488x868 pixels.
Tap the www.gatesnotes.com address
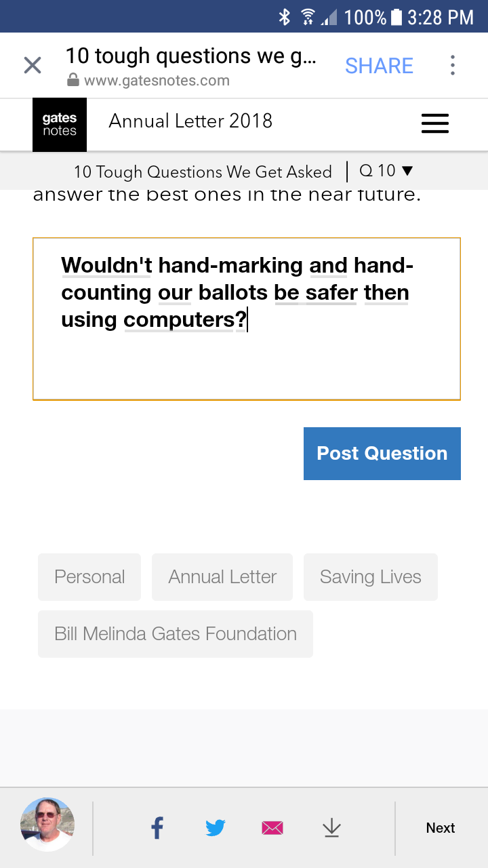[157, 81]
